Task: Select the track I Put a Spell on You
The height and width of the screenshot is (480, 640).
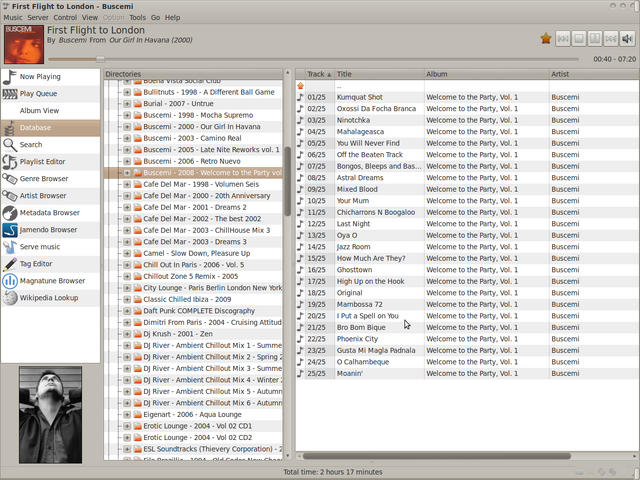Action: (x=467, y=316)
